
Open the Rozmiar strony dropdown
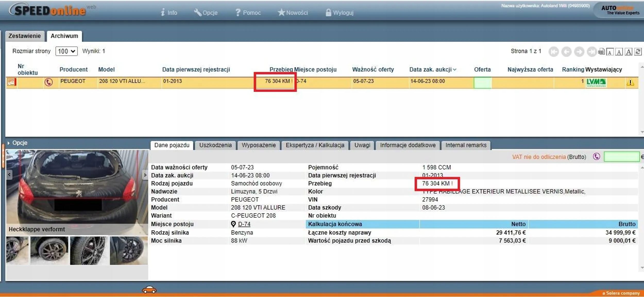tap(66, 51)
